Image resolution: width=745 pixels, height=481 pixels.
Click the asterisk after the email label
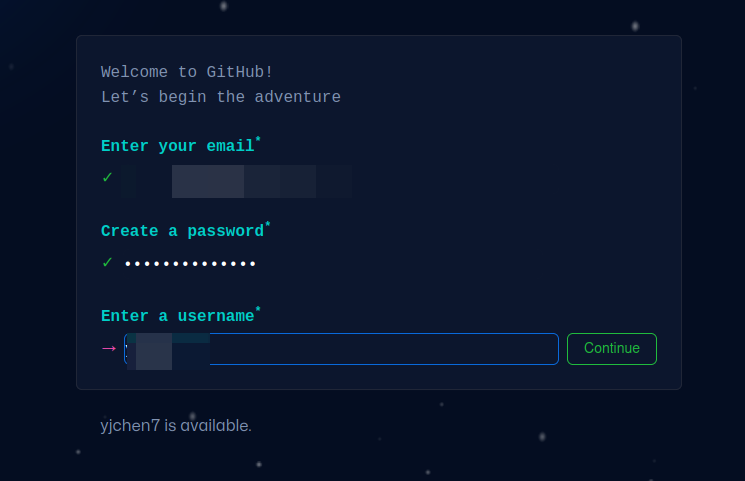click(x=258, y=139)
